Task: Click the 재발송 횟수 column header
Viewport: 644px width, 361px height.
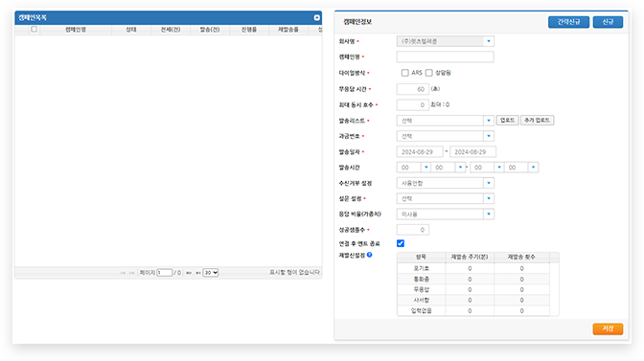Action: [521, 258]
